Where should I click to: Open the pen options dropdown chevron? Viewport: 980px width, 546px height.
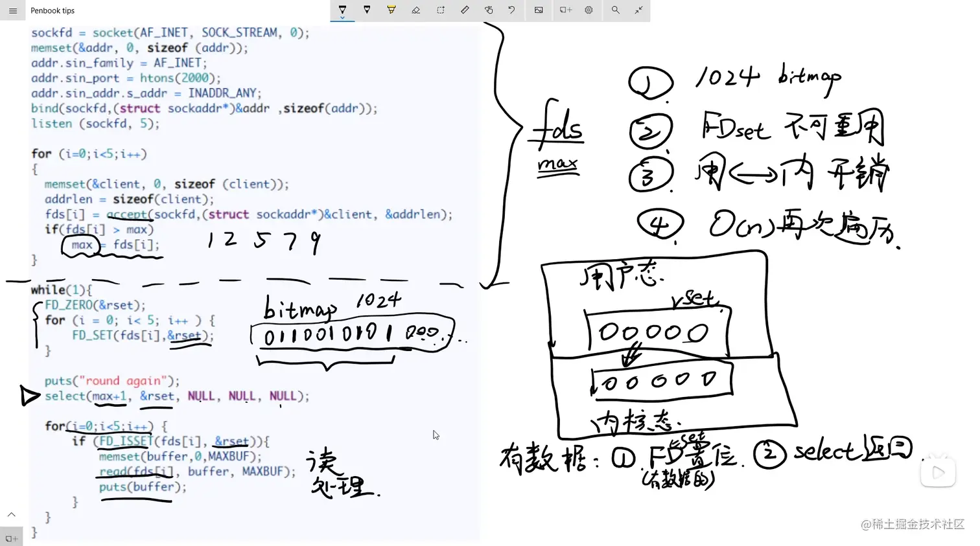(x=343, y=18)
